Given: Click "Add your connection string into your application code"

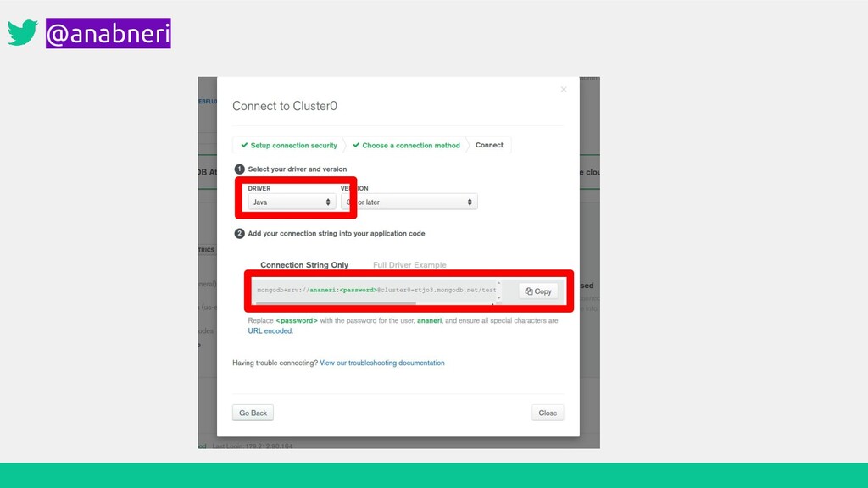Looking at the screenshot, I should (x=337, y=234).
